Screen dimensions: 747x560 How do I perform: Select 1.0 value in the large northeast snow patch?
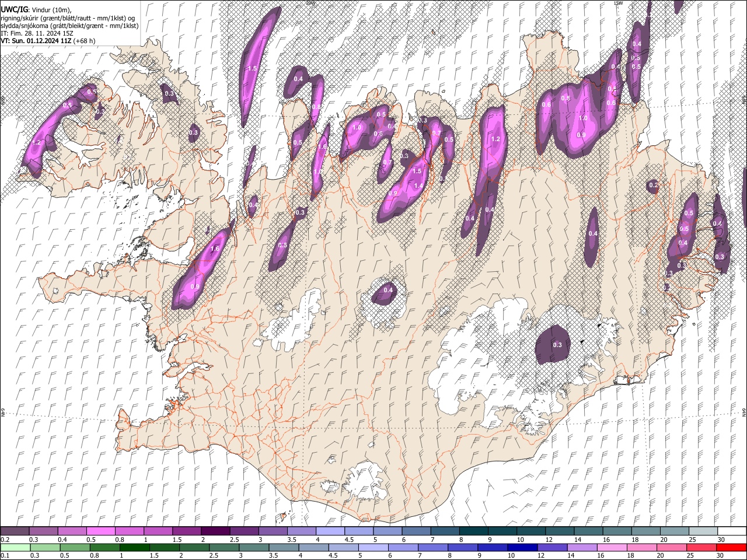(583, 118)
